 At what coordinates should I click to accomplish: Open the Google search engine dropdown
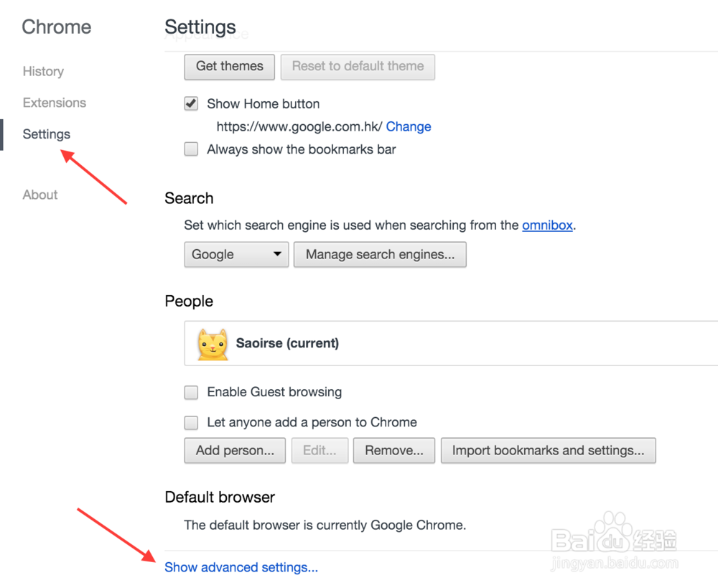tap(236, 255)
